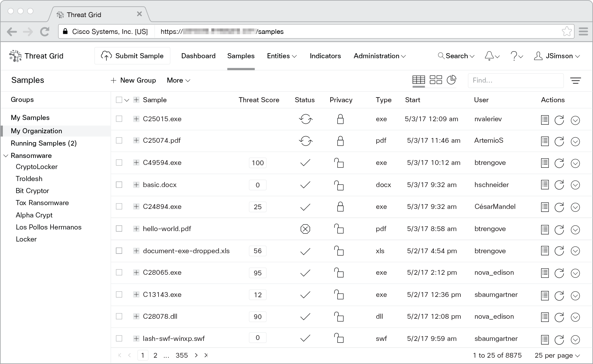The height and width of the screenshot is (364, 593).
Task: Open the 25 per page dropdown
Action: tap(557, 355)
